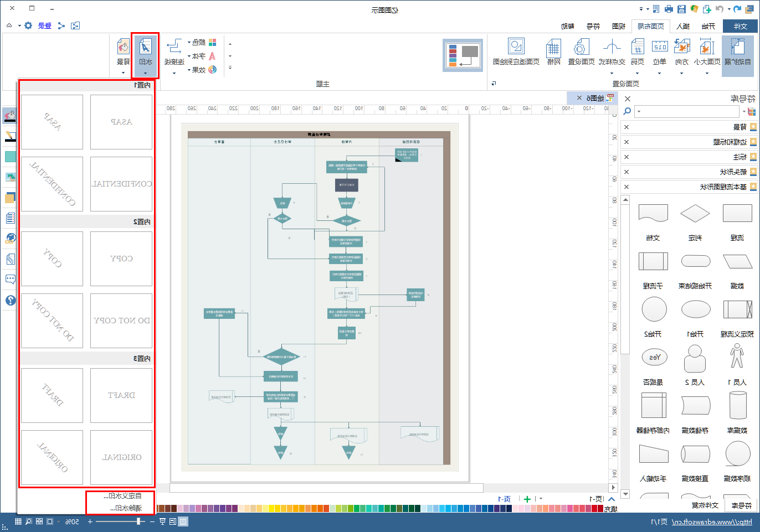Viewport: 760px width, 532px height.
Task: Close the 绘图6 document tab
Action: pos(579,98)
